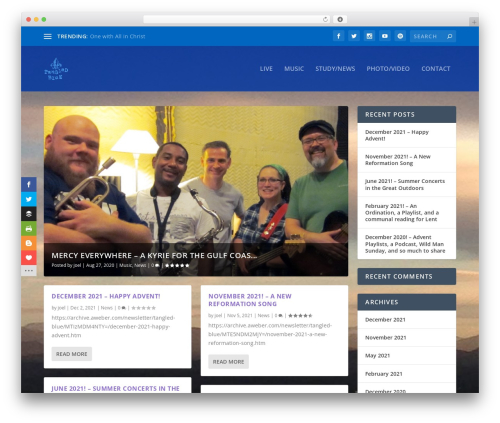500x423 pixels.
Task: Open December 2021 archive
Action: click(x=385, y=320)
